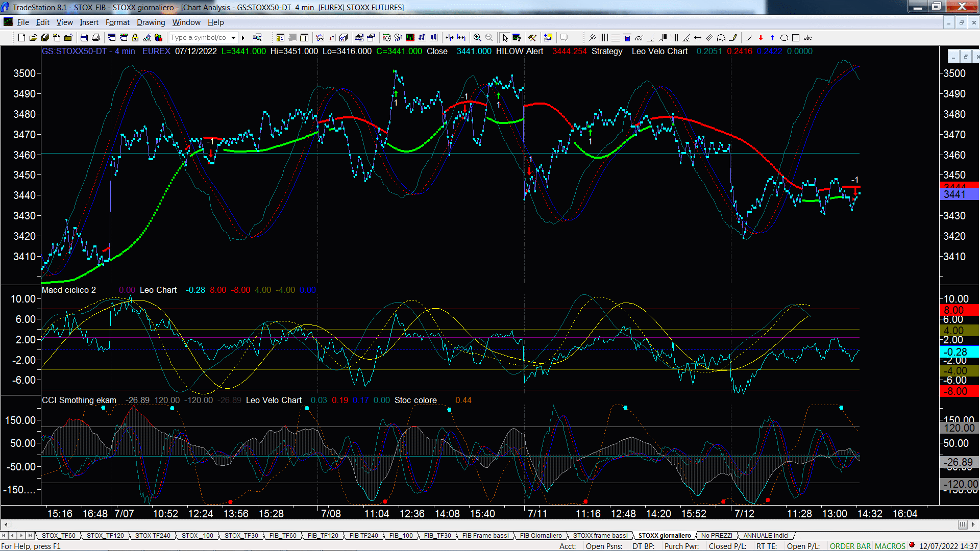The height and width of the screenshot is (551, 980).
Task: Click the cyan -0.28 indicator value label
Action: [x=959, y=352]
